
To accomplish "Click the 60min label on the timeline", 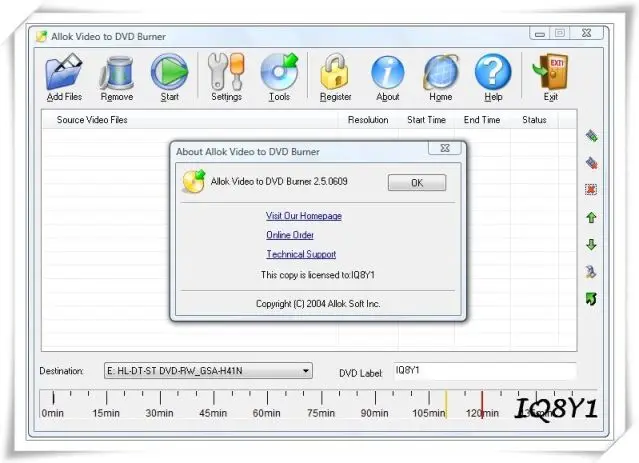I will pyautogui.click(x=267, y=413).
